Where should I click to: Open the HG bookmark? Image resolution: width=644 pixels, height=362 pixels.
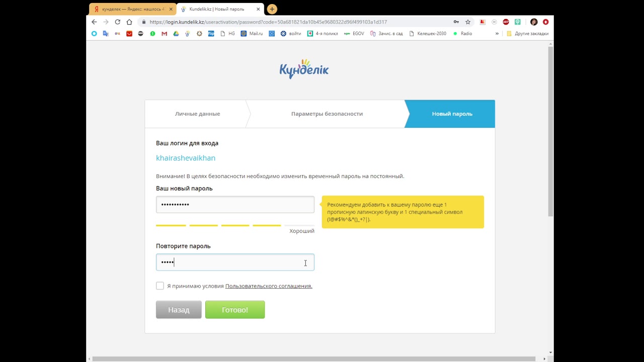coord(228,34)
